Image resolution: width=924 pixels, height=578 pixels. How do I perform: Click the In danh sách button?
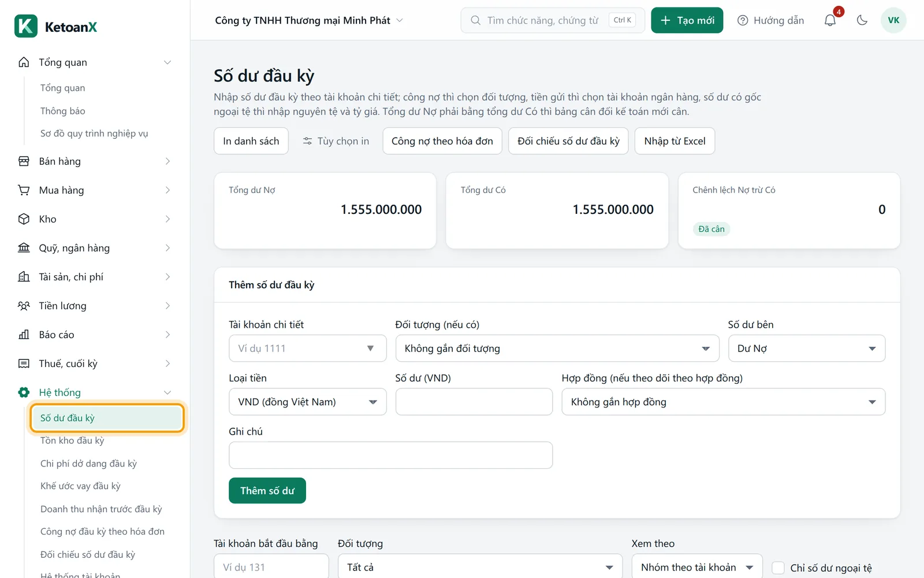click(x=251, y=141)
